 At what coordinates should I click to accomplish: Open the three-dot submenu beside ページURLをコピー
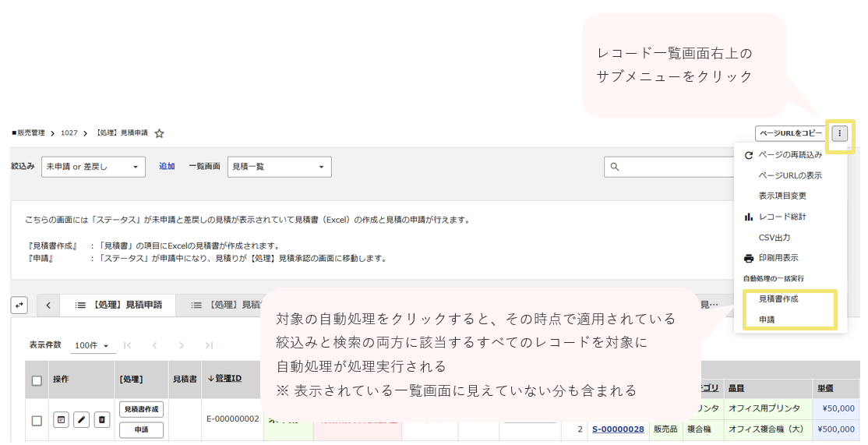tap(839, 133)
